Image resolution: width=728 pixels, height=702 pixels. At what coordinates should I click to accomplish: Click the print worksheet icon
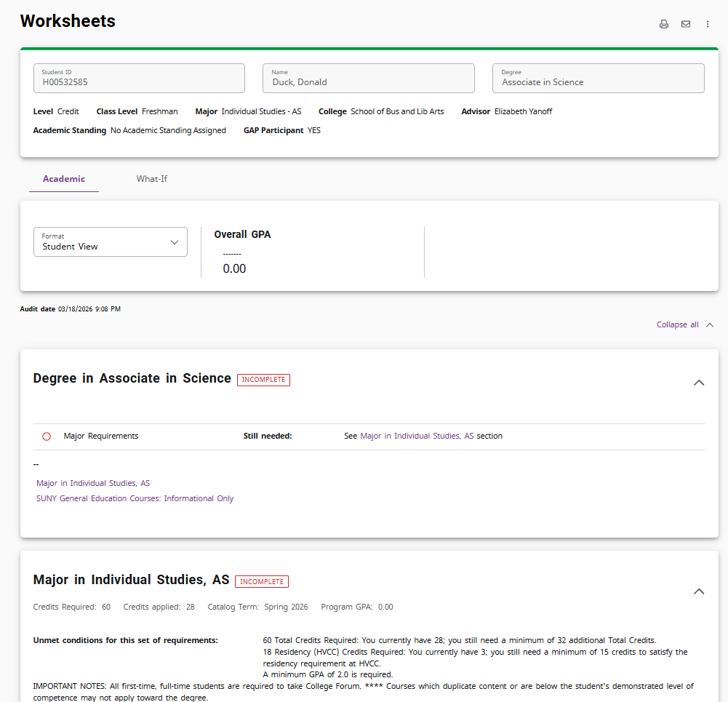pos(663,24)
